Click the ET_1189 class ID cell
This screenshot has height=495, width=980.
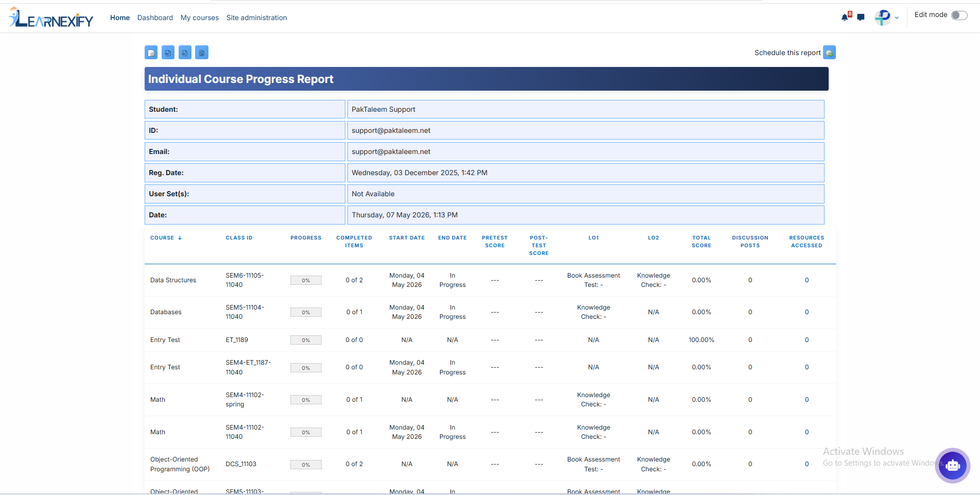(x=237, y=340)
